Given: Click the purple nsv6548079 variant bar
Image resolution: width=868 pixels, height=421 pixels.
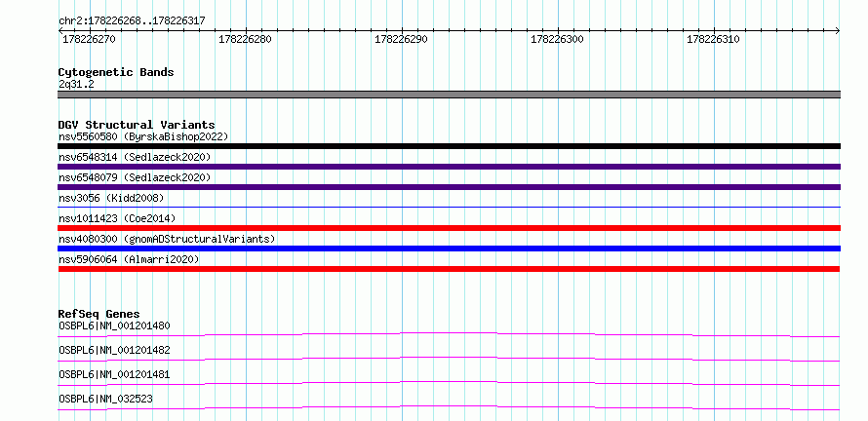Looking at the screenshot, I should (449, 187).
